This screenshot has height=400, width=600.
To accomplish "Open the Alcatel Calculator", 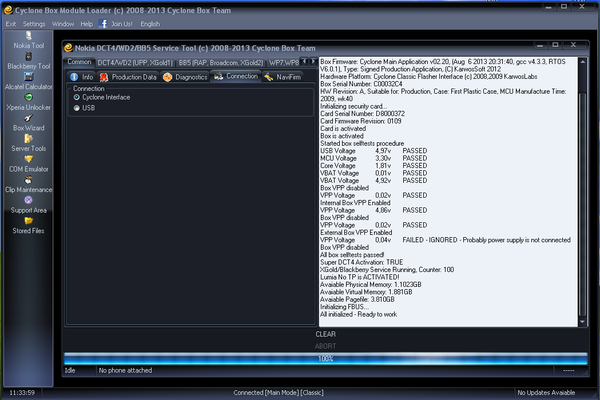I will pos(28,80).
